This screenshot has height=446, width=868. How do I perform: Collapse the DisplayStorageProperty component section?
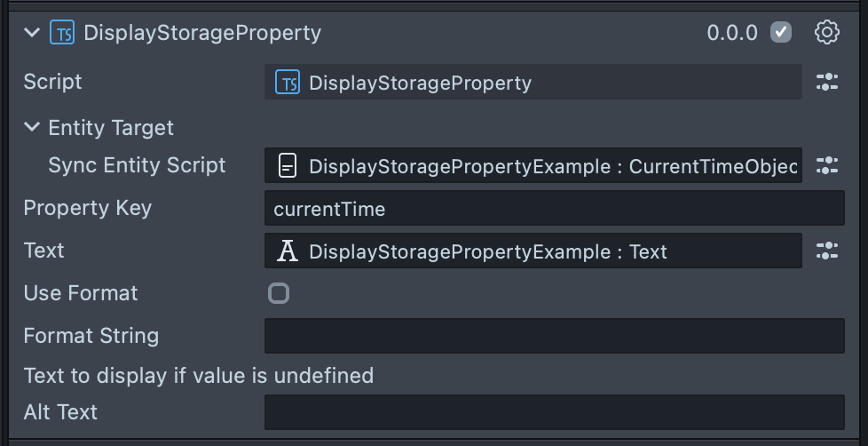[33, 33]
